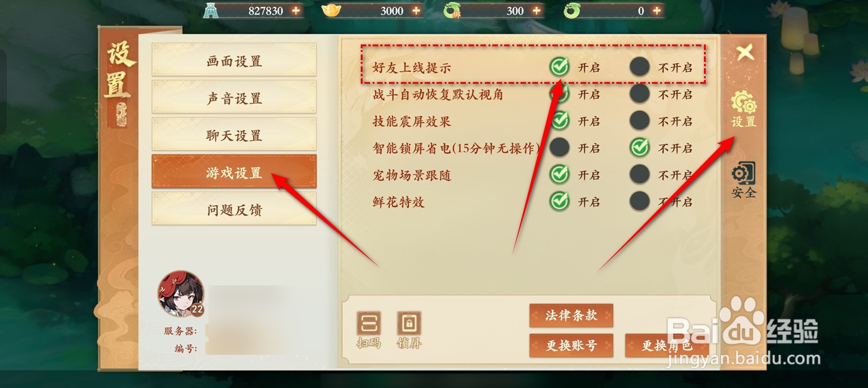Click the 更换账号 button

(571, 345)
